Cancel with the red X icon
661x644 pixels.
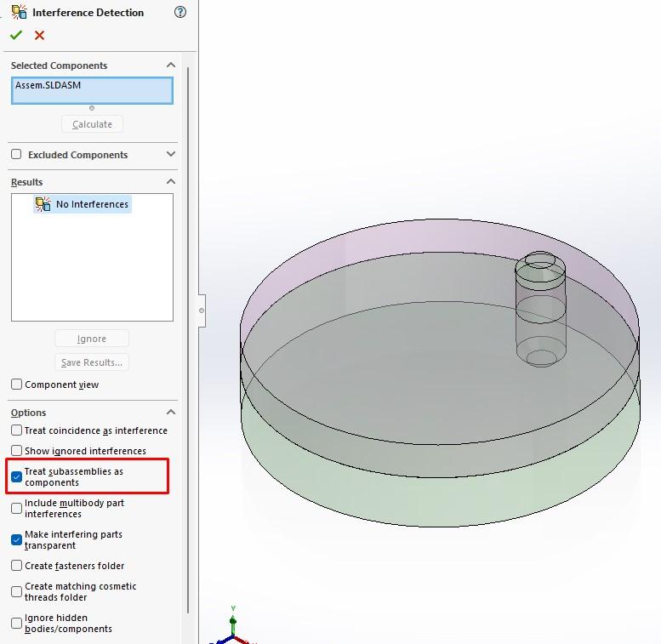(x=39, y=35)
